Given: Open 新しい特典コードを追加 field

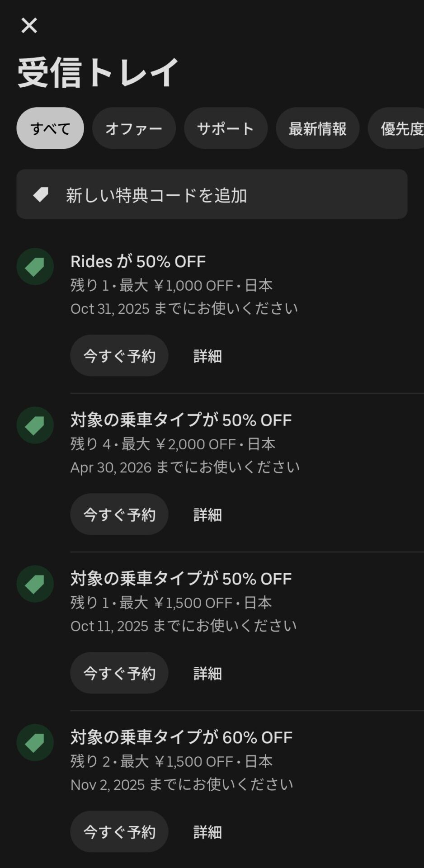Looking at the screenshot, I should pyautogui.click(x=212, y=195).
